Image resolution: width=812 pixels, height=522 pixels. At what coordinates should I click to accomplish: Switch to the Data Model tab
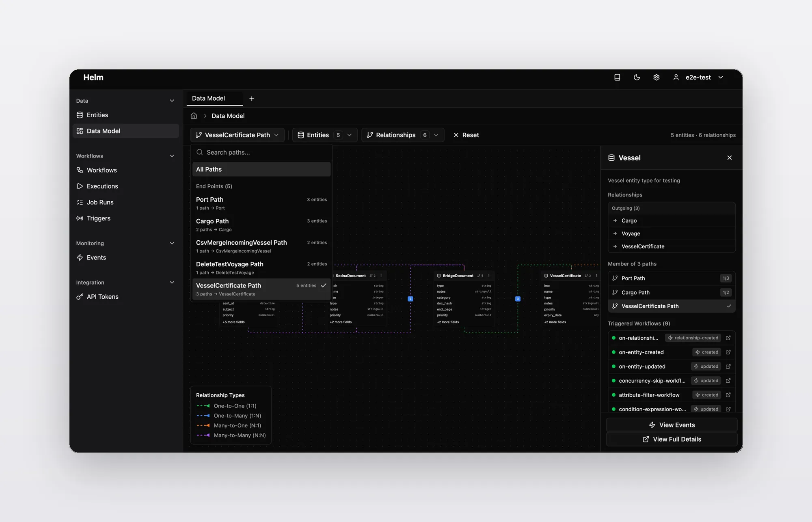click(x=214, y=98)
